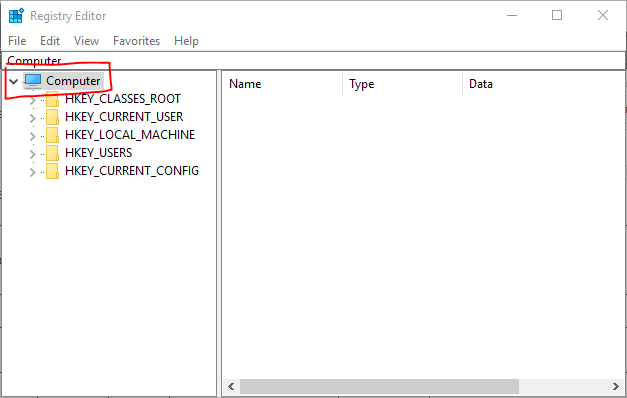The image size is (627, 398).
Task: Close the Registry Editor window
Action: tap(603, 16)
